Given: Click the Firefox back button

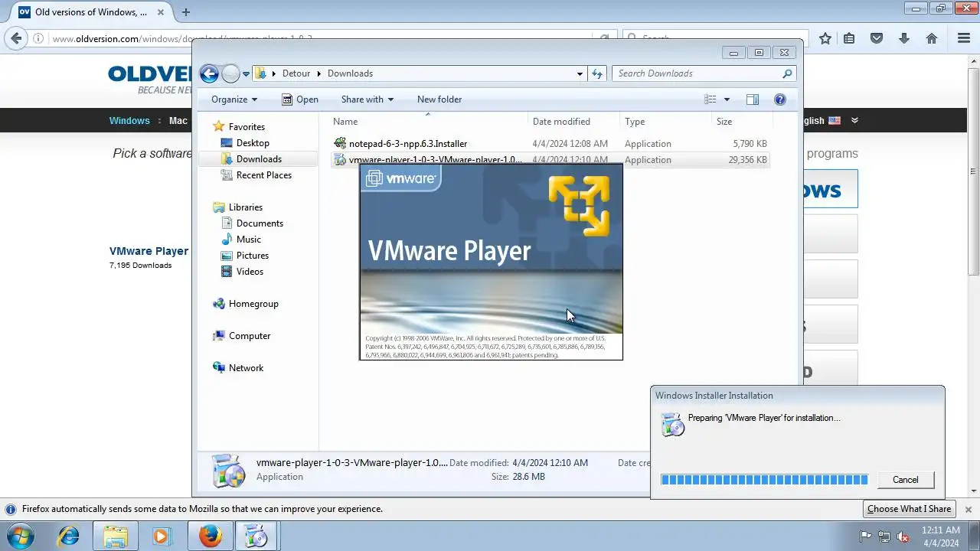Looking at the screenshot, I should pyautogui.click(x=16, y=38).
